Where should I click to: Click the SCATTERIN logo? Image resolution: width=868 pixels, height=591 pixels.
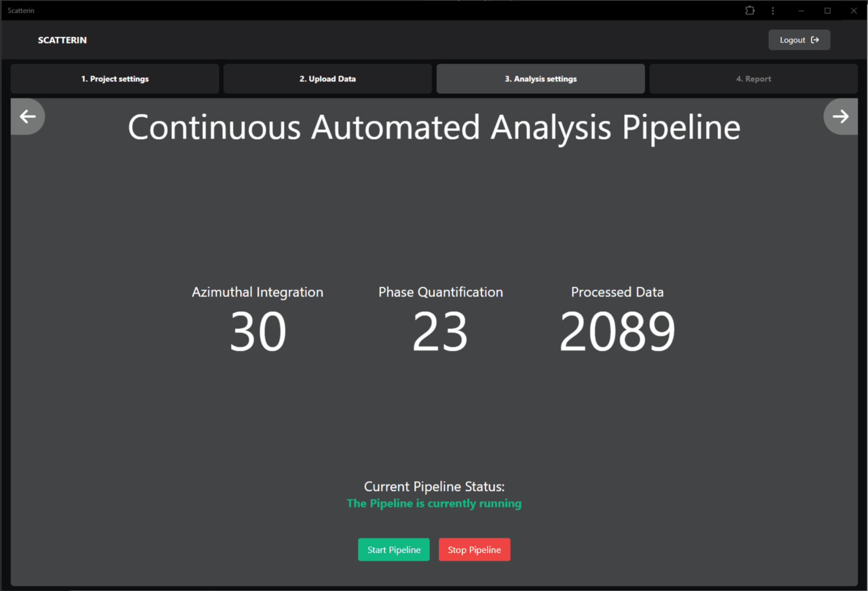tap(62, 40)
